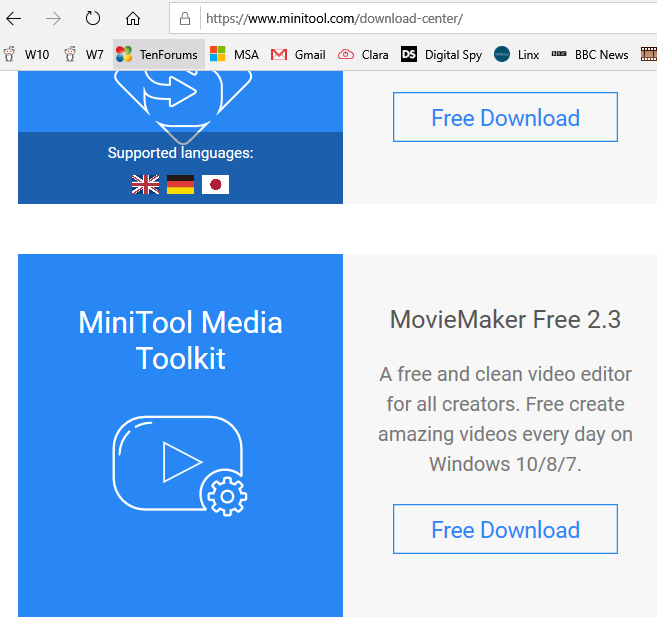Click the film-strip bookmark icon at far right
Viewport: 657px width, 618px height.
(649, 54)
